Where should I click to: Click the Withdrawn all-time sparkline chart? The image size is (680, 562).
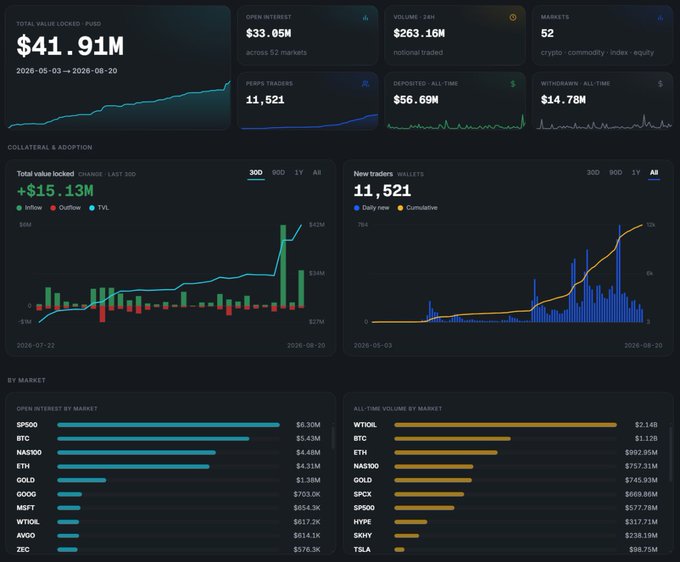point(604,122)
